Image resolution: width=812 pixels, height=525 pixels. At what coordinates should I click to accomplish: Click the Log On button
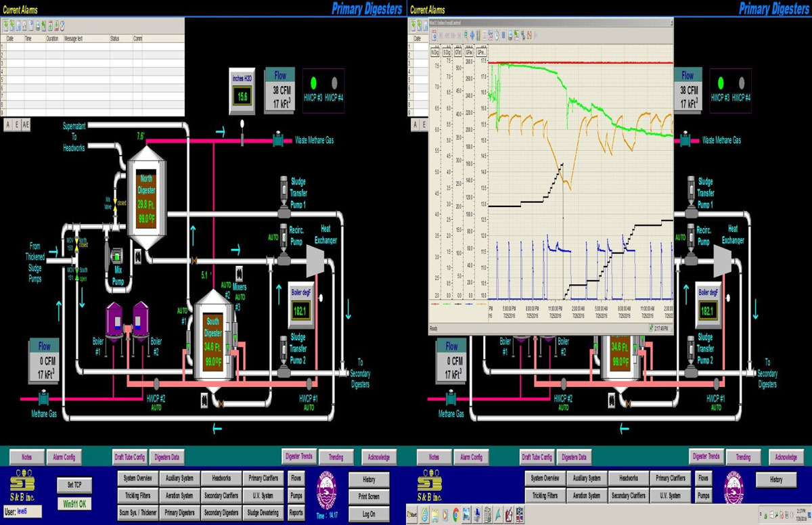(x=369, y=513)
